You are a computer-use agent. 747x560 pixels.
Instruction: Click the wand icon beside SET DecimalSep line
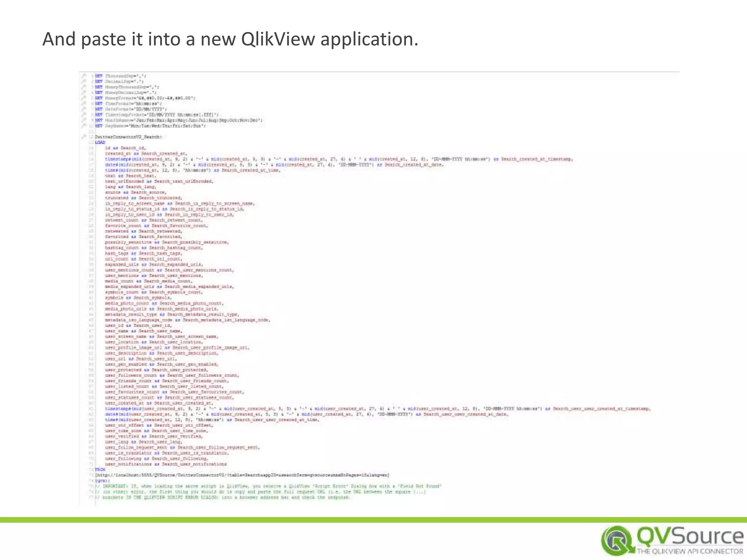pyautogui.click(x=84, y=82)
